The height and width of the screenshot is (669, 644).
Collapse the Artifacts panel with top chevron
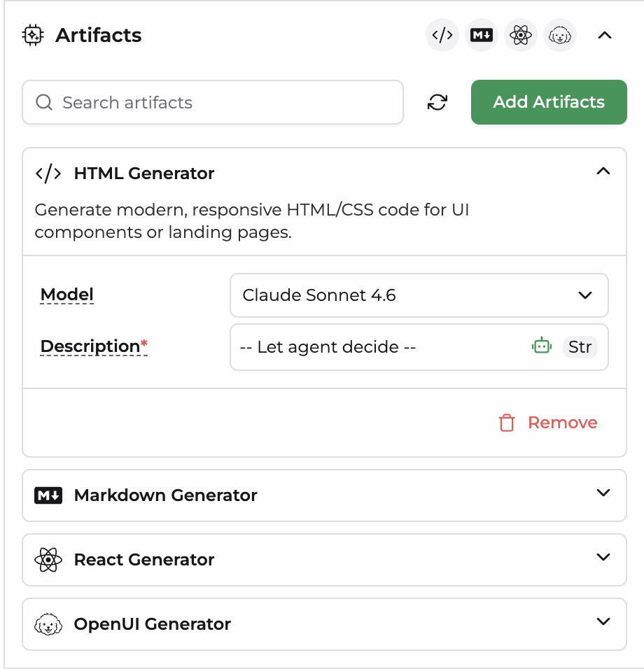pos(605,35)
